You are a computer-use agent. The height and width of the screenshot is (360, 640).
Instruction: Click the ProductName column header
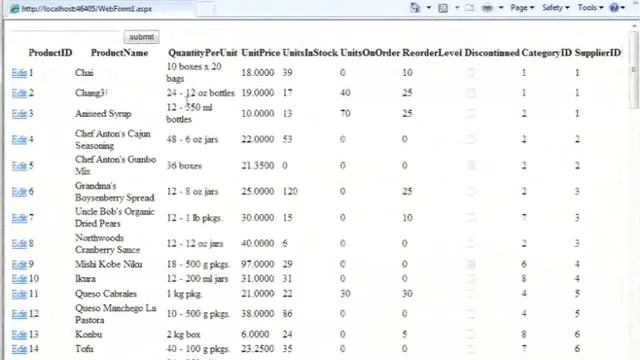coord(119,53)
